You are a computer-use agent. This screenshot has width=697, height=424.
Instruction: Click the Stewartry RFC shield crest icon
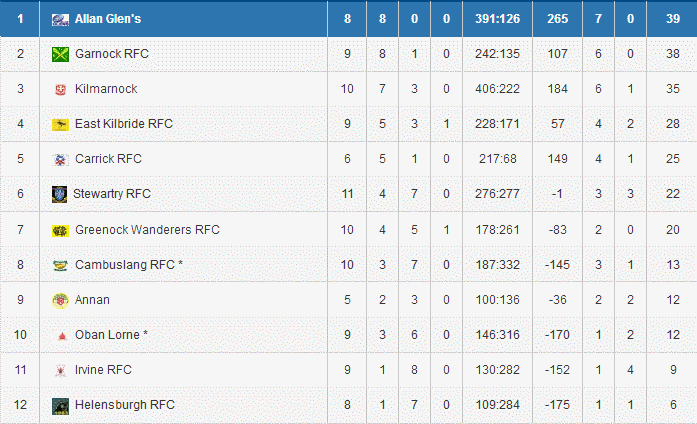[x=60, y=194]
